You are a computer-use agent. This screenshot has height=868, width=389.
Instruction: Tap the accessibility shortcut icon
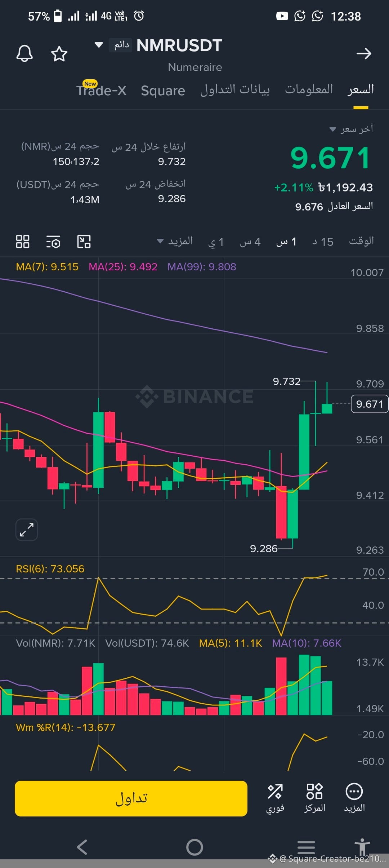(x=362, y=846)
